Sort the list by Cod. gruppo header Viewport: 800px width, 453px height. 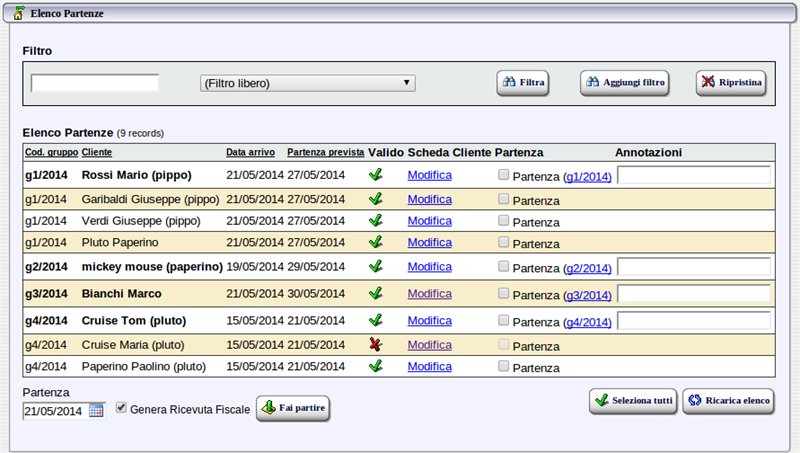[x=50, y=153]
